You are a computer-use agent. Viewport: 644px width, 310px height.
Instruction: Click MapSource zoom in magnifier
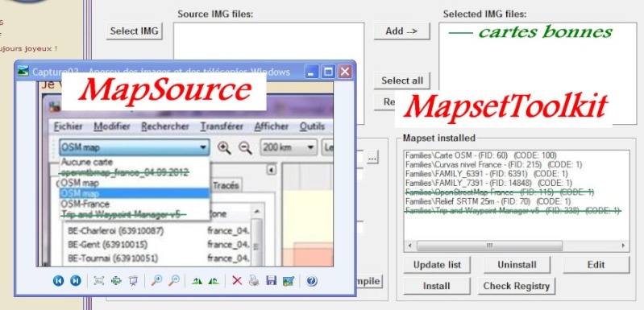pyautogui.click(x=224, y=147)
